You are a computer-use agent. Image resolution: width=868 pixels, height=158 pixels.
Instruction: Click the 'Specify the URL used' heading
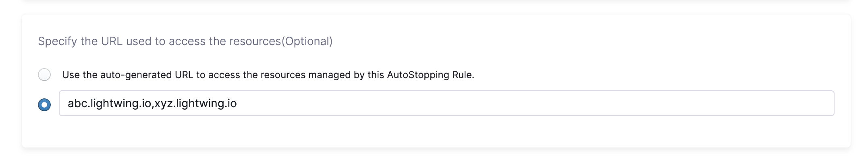[x=185, y=41]
